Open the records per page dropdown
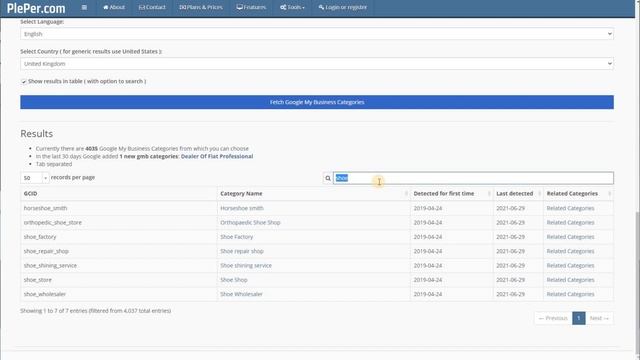The height and width of the screenshot is (360, 640). tap(35, 178)
